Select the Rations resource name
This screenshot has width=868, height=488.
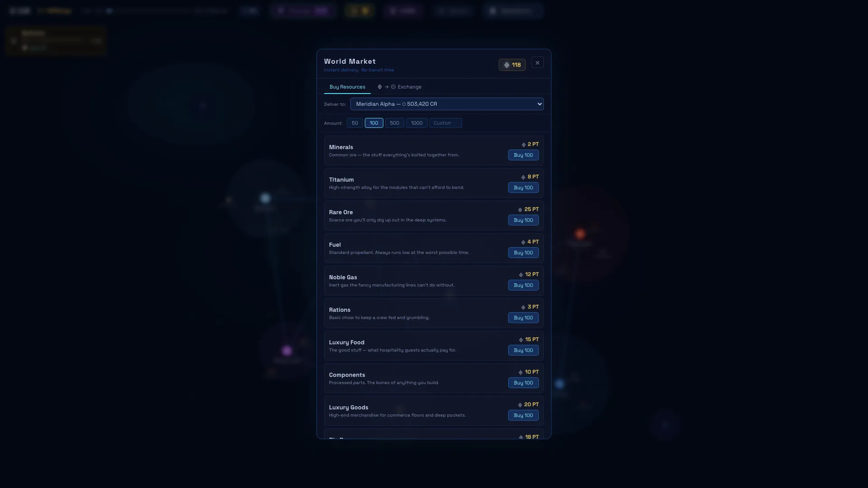340,310
